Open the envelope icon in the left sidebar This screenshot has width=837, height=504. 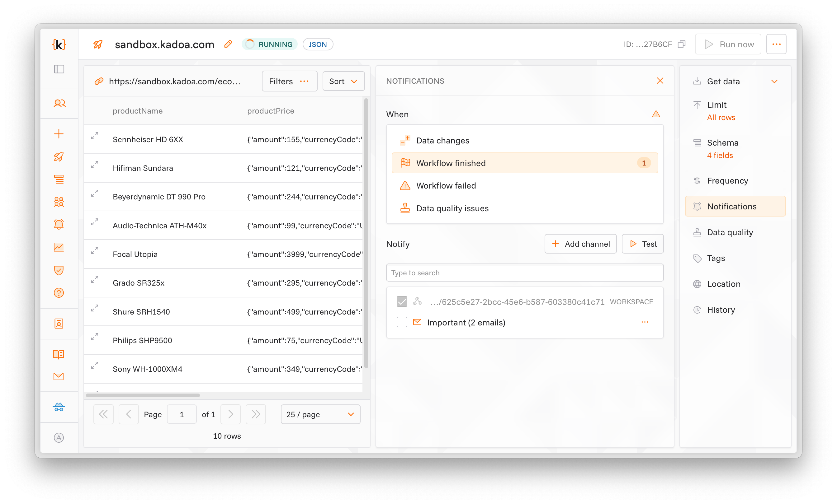pos(59,376)
